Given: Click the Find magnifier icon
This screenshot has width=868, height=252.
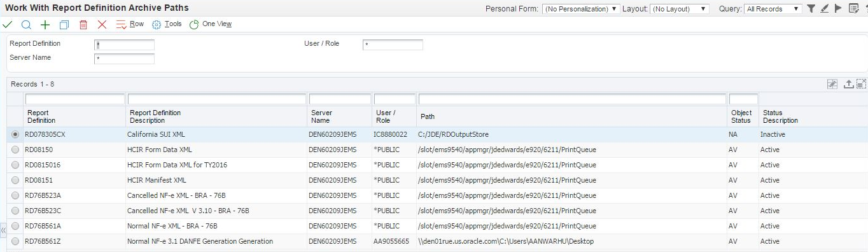Looking at the screenshot, I should (26, 25).
